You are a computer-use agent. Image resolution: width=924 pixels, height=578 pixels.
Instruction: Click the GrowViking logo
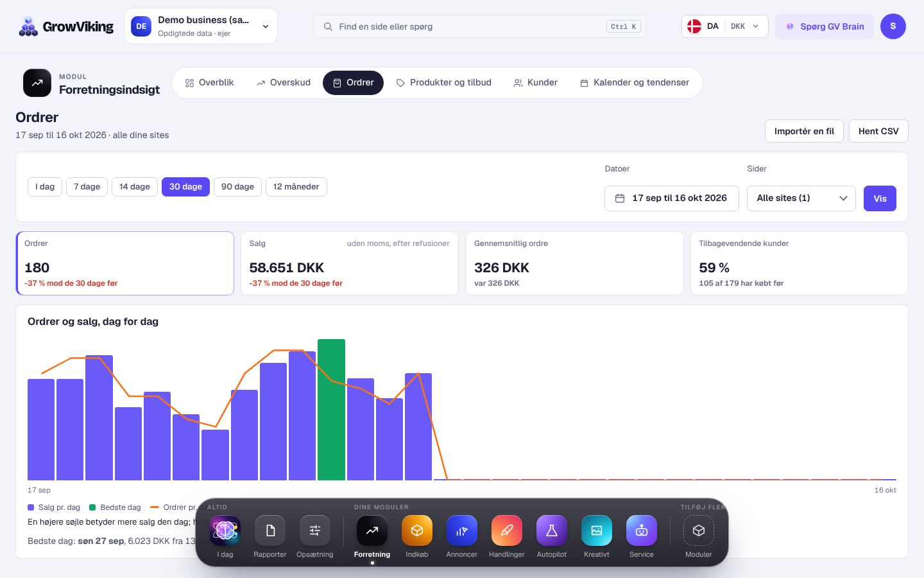click(x=65, y=26)
